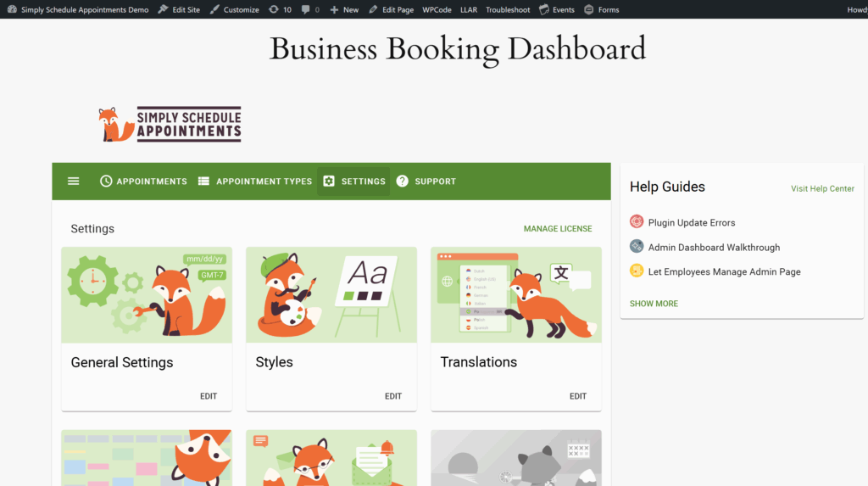Click Edit on General Settings card
This screenshot has height=486, width=868.
[209, 396]
